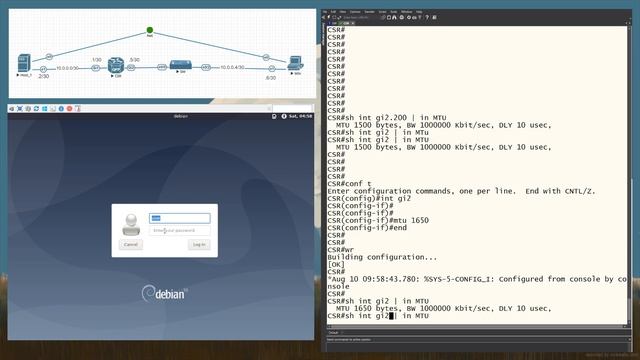Click the switch node in the topology
Viewport: 640px width, 360px height.
click(181, 65)
